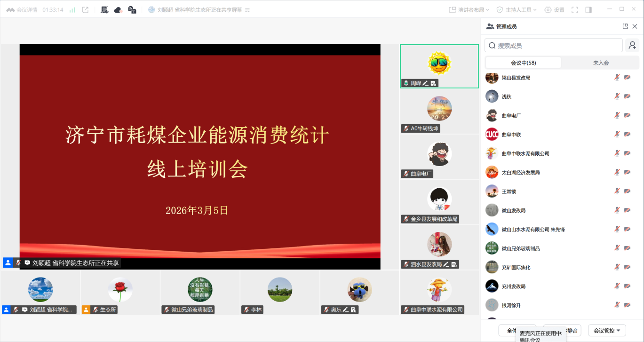644x342 pixels.
Task: Click the pop-out icon on 管理成员 panel
Action: [625, 26]
